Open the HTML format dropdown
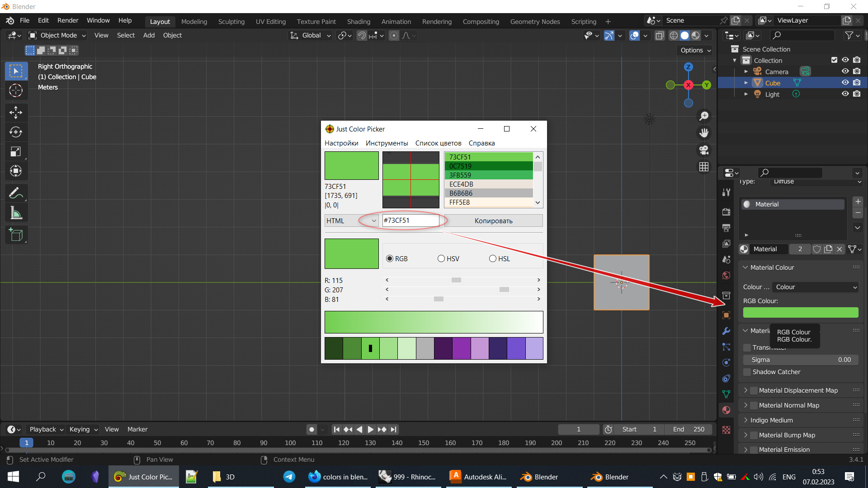This screenshot has width=868, height=488. (x=351, y=221)
